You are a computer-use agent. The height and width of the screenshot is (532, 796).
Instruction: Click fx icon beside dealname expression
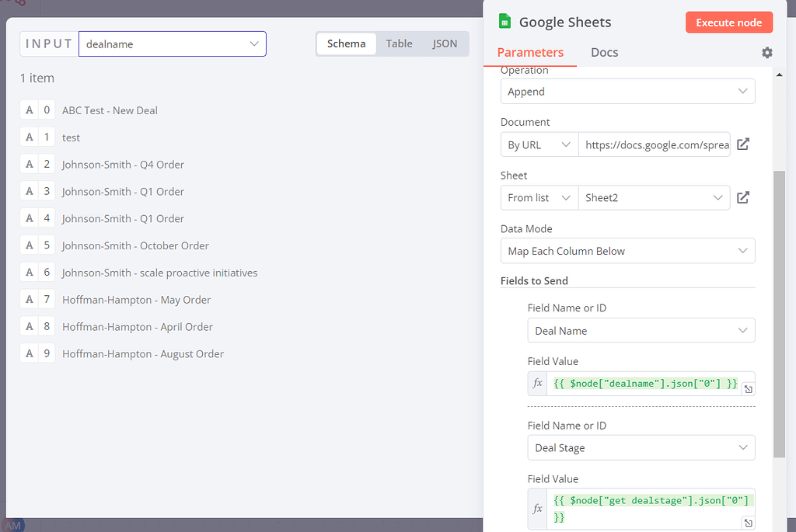tap(538, 384)
